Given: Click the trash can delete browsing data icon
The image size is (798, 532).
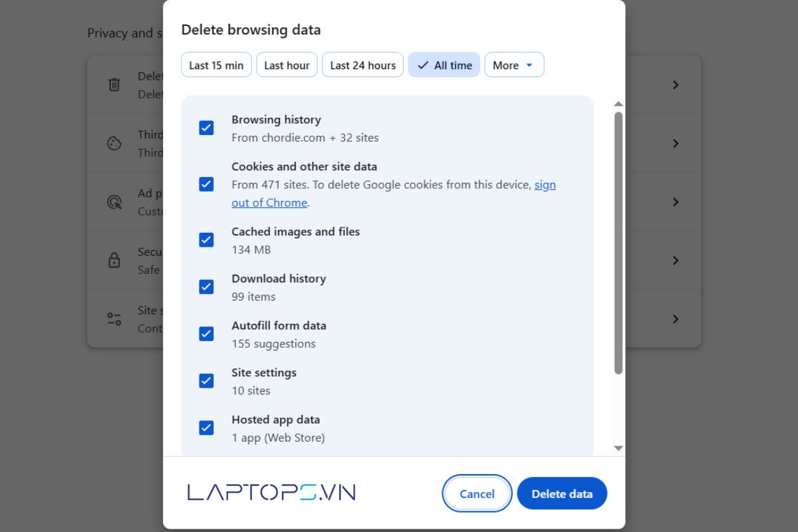Looking at the screenshot, I should click(x=114, y=85).
